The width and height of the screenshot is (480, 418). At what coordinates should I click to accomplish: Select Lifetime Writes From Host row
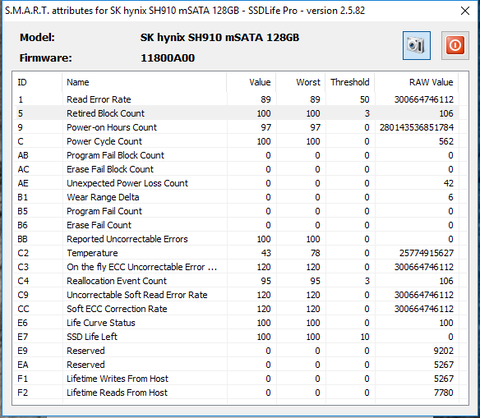tap(236, 379)
